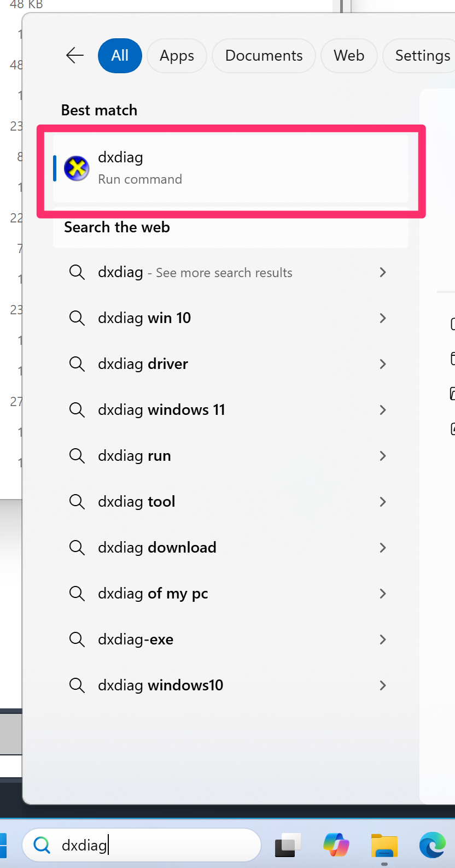Screen dimensions: 455x868
Task: Expand the 'dxdiag driver' chevron
Action: tap(383, 364)
